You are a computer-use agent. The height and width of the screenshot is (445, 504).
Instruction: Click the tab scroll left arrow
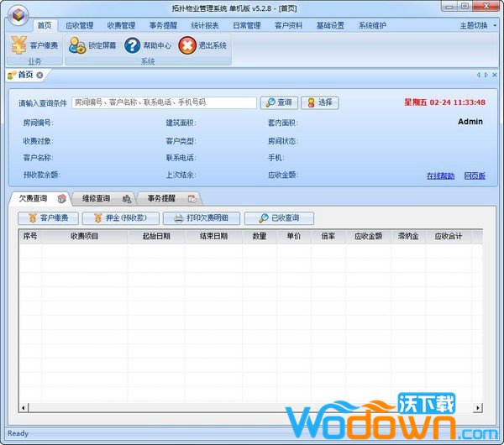pos(479,75)
